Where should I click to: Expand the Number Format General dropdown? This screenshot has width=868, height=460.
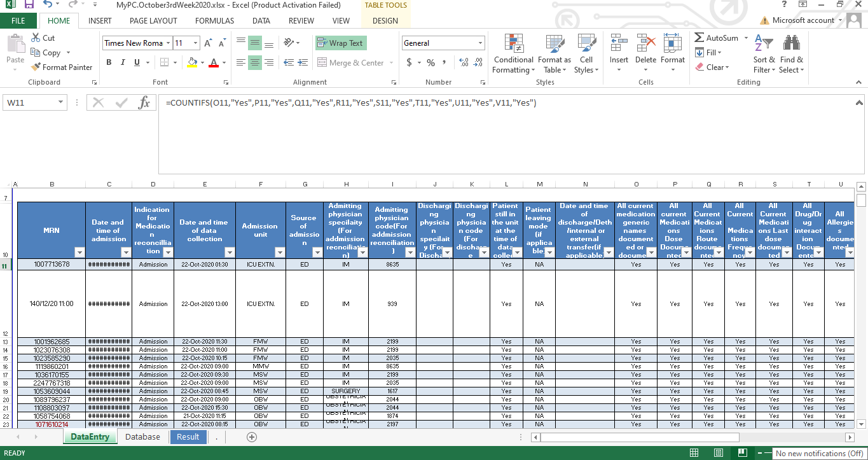pos(481,43)
